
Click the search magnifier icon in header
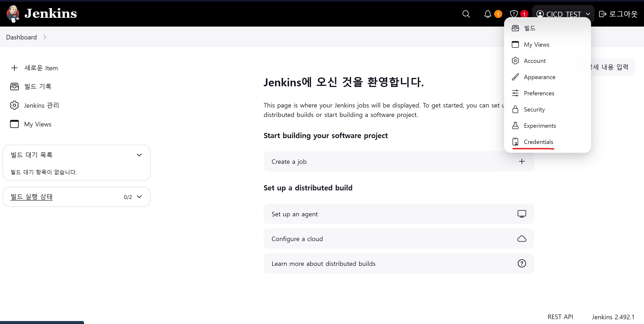[466, 14]
